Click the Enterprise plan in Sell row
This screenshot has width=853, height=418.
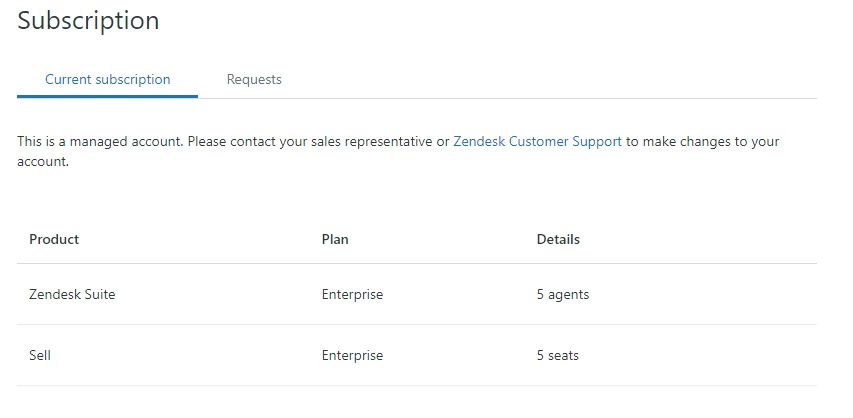pos(352,356)
